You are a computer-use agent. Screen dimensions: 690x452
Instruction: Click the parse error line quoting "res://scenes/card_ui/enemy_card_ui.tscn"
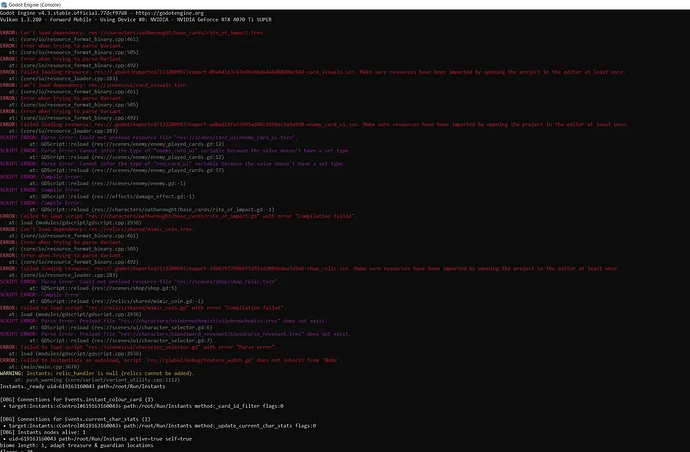pyautogui.click(x=149, y=138)
